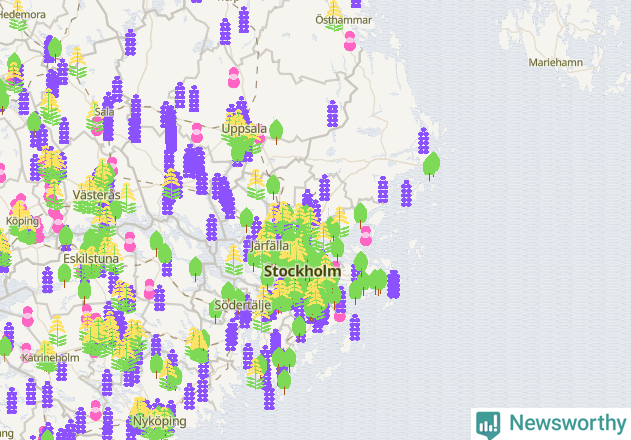
Task: Click the Järfälla label
Action: tap(270, 246)
